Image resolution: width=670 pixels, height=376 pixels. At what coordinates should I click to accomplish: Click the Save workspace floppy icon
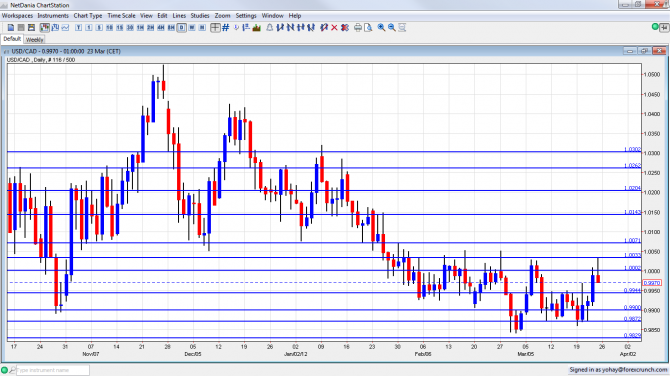31,28
